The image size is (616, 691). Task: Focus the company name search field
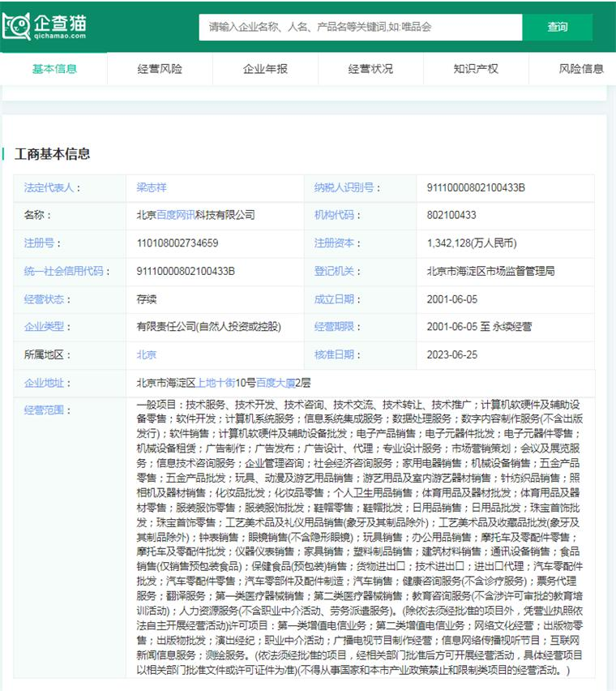[x=360, y=27]
